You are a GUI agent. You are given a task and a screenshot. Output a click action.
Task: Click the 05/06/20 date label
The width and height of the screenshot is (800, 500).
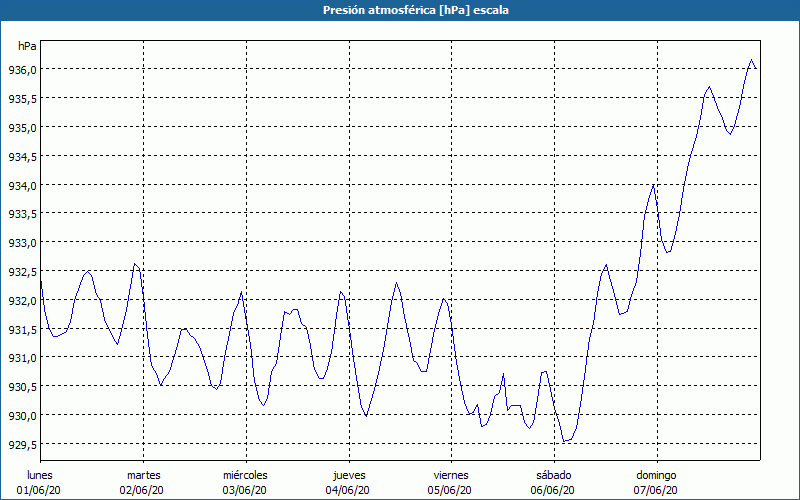(450, 490)
